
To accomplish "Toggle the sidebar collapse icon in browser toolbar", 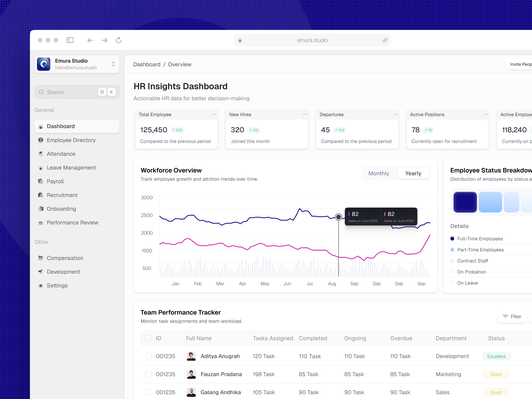I will coord(70,40).
